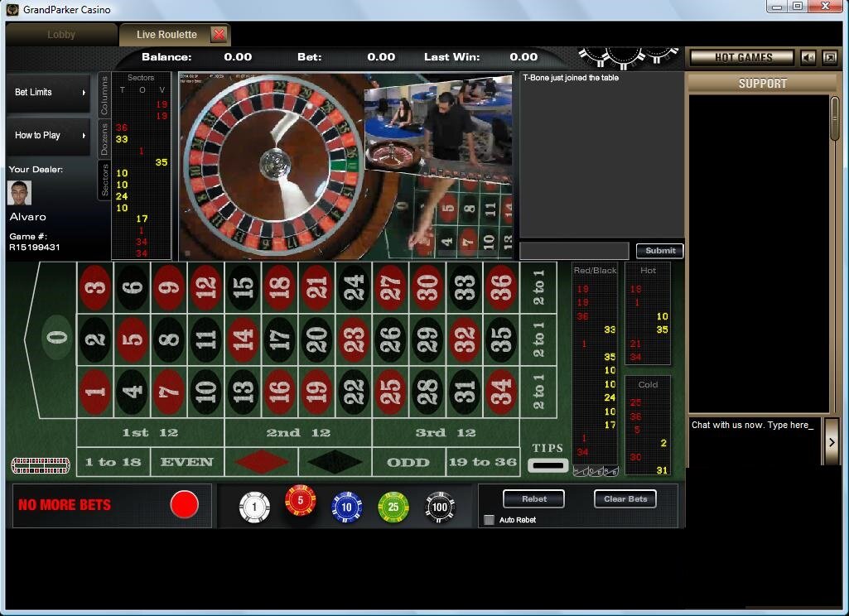This screenshot has height=616, width=849.
Task: Bet on 3rd 12 dozen
Action: click(446, 432)
